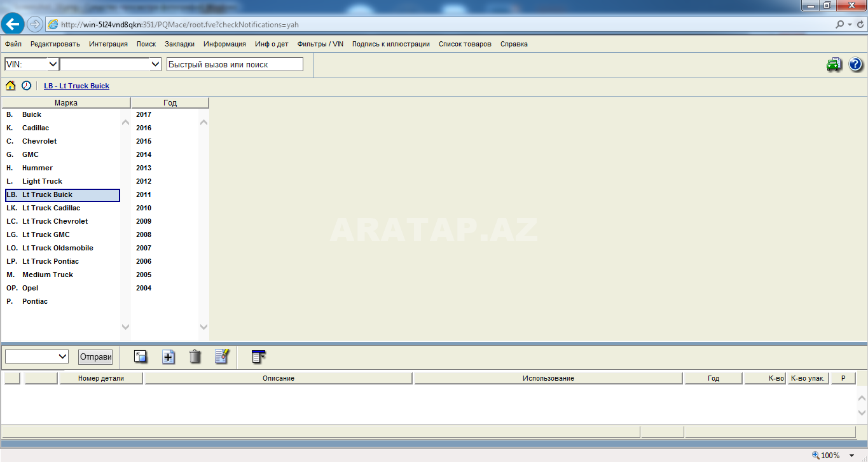Image resolution: width=868 pixels, height=462 pixels.
Task: Open the Подпись к иллюстрации menu
Action: (x=391, y=44)
